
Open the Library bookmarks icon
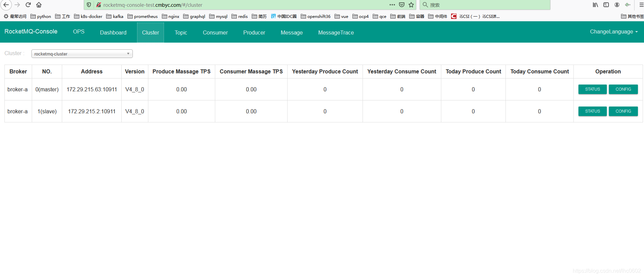coord(595,5)
